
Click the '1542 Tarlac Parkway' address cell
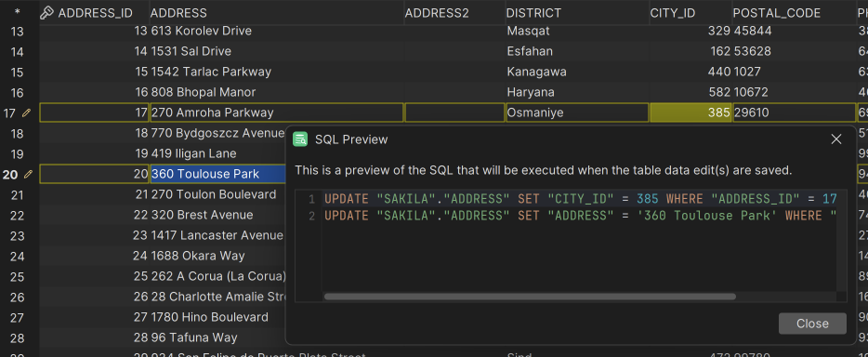277,72
